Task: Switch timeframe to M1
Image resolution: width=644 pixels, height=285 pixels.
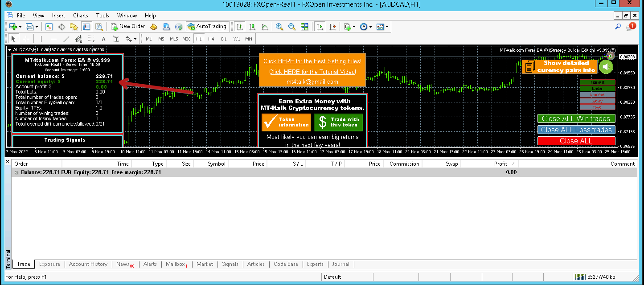Action: tap(149, 39)
